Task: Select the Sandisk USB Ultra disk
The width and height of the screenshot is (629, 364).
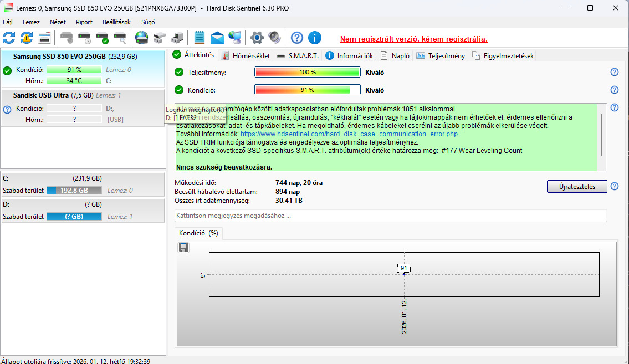Action: click(x=83, y=107)
